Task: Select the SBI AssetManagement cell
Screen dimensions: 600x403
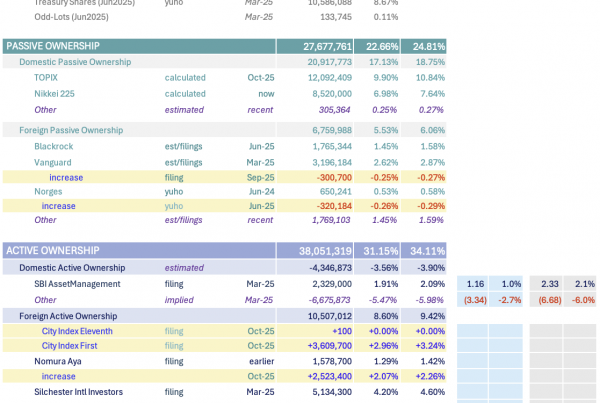Action: click(x=77, y=284)
